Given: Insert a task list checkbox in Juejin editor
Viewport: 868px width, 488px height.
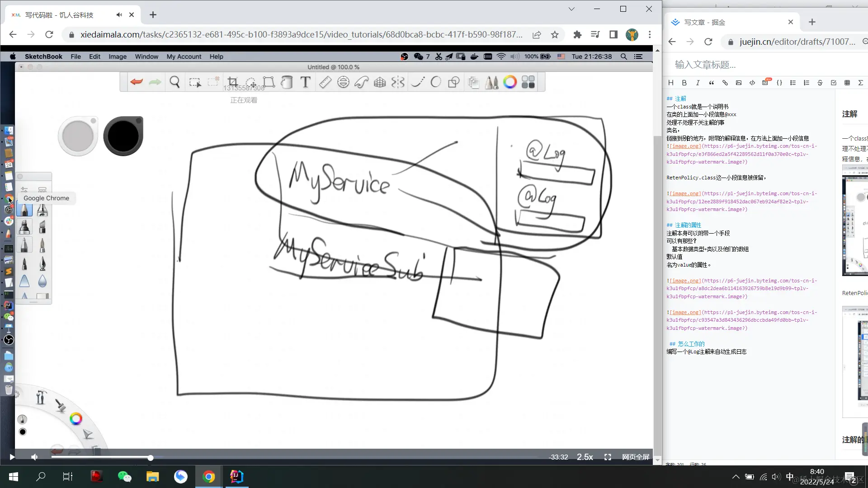Looking at the screenshot, I should (x=833, y=83).
